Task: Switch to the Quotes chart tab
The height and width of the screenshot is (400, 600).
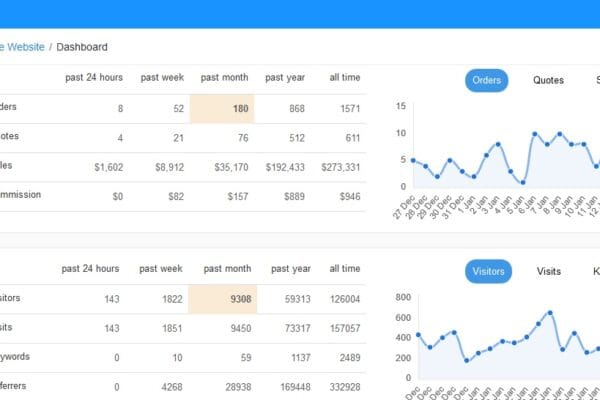Action: pyautogui.click(x=548, y=80)
